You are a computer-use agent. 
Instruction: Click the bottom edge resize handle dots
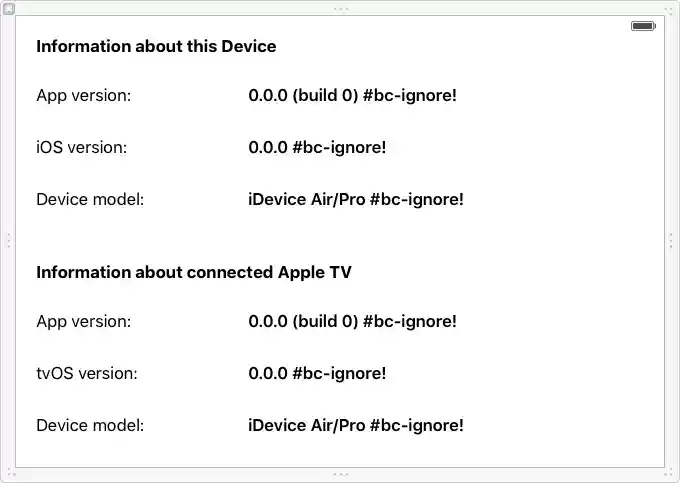[x=340, y=474]
